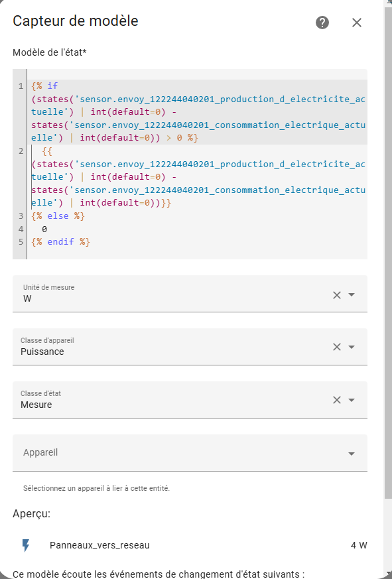Viewport: 392px width, 579px height.
Task: Click the 0 value on line 4
Action: click(44, 229)
